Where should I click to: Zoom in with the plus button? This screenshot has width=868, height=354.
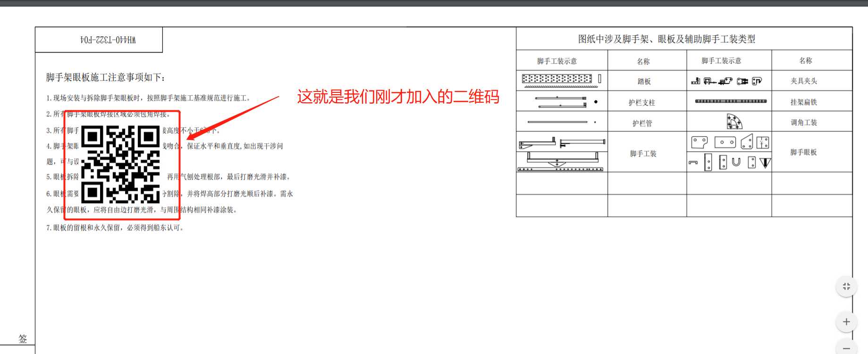(846, 322)
